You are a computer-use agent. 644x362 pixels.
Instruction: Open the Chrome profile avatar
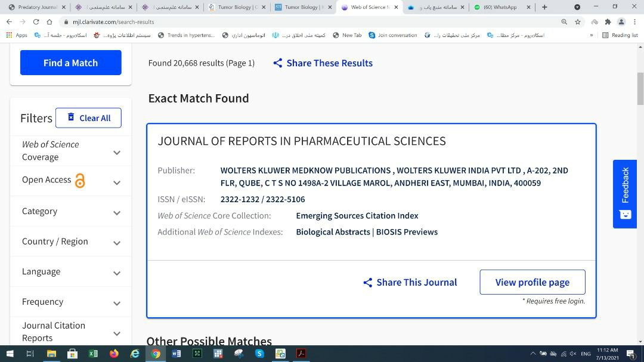pyautogui.click(x=621, y=22)
